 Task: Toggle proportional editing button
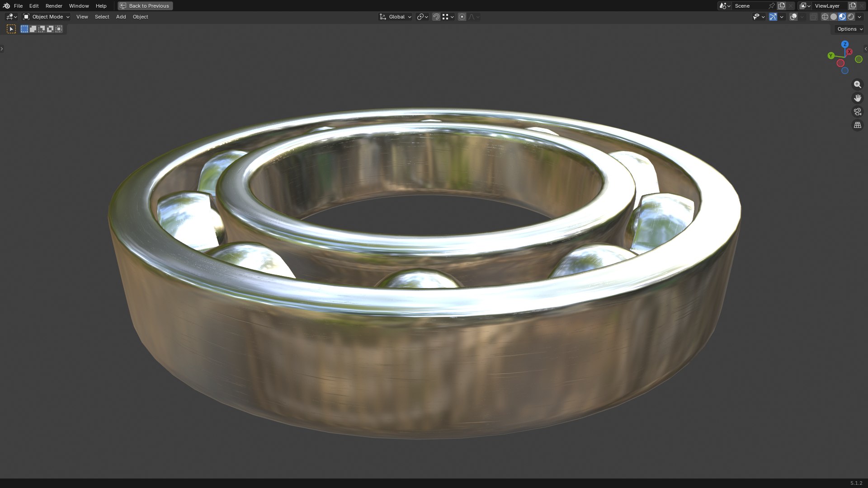462,17
